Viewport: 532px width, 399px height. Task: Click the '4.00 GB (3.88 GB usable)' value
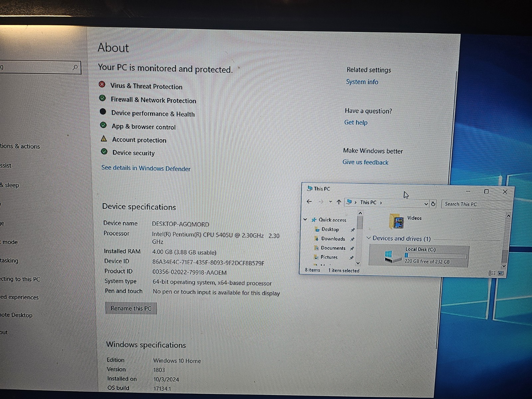point(184,252)
